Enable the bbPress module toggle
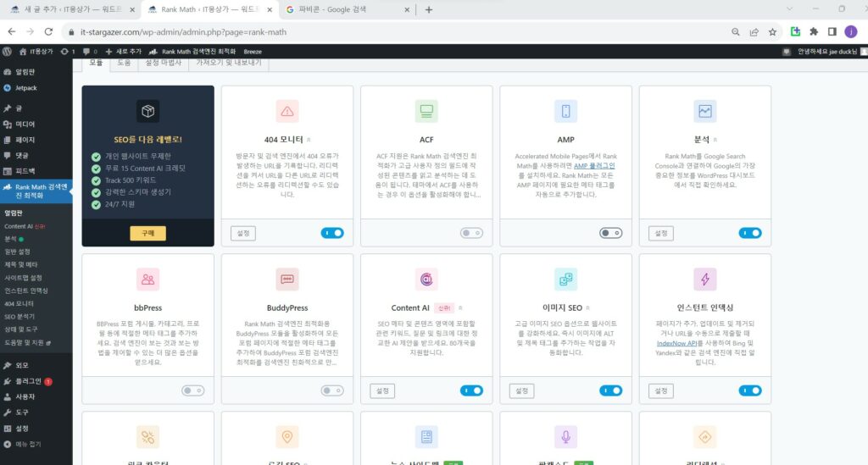 pos(192,391)
